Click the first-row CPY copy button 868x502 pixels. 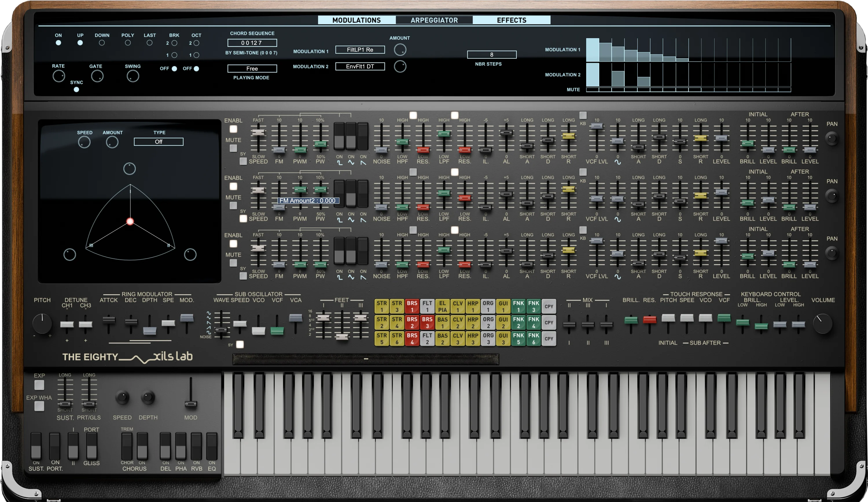[549, 306]
